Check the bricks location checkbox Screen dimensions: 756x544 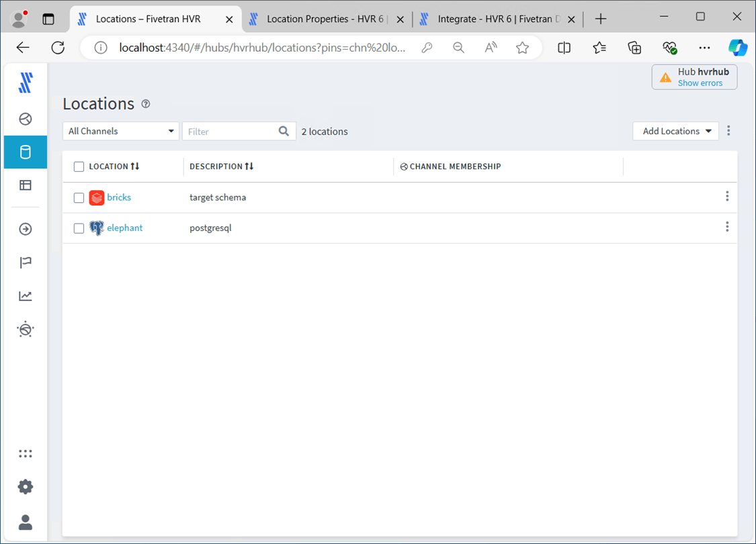pos(79,197)
